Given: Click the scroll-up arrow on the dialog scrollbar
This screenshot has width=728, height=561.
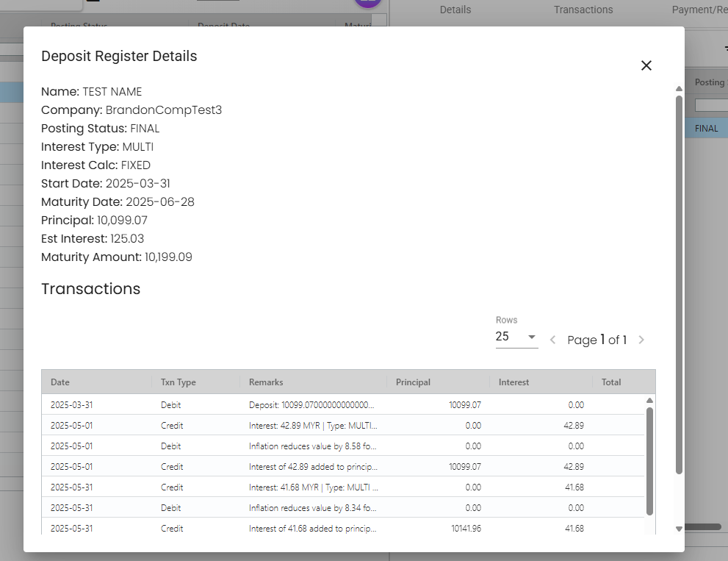Looking at the screenshot, I should (678, 87).
